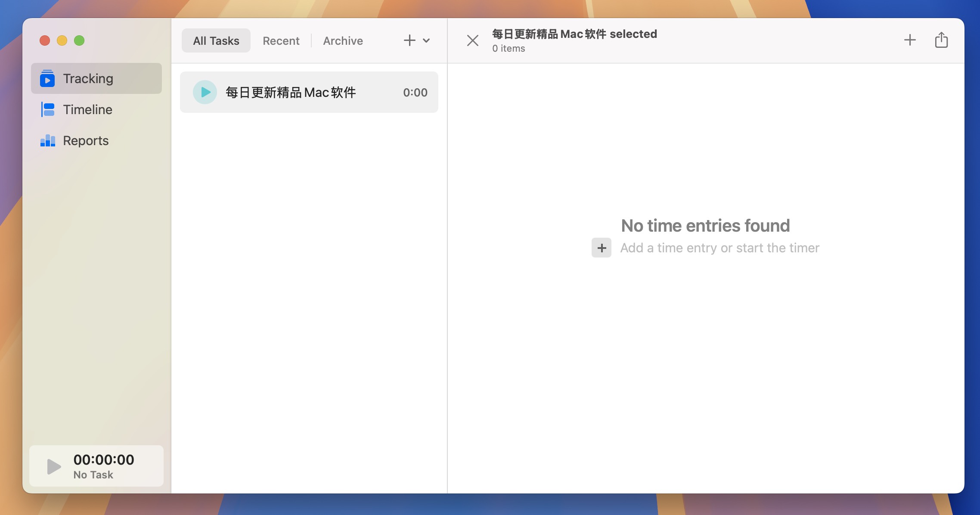Click the Add a time entry or start the timer text

tap(720, 248)
